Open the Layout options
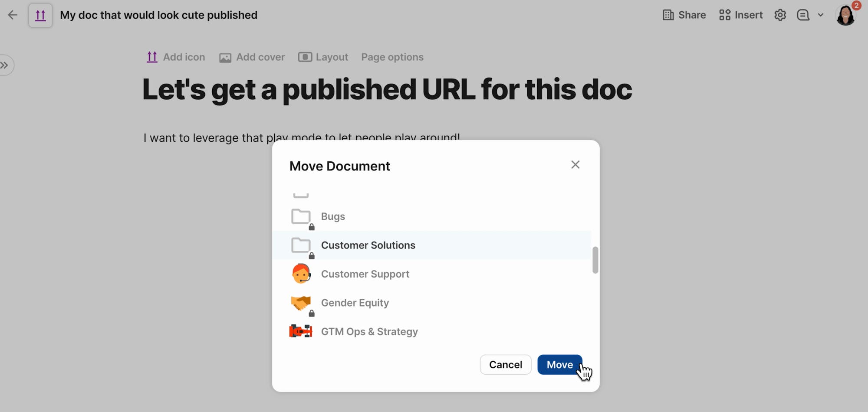This screenshot has height=412, width=868. (x=323, y=57)
